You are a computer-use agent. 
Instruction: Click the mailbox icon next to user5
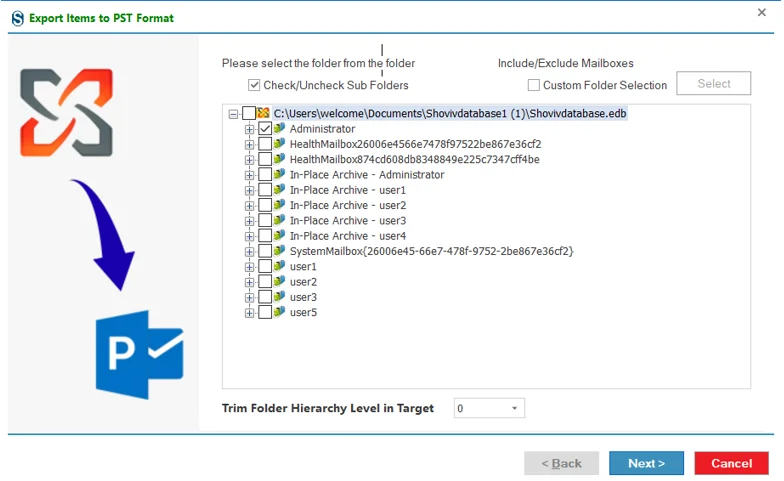[280, 312]
